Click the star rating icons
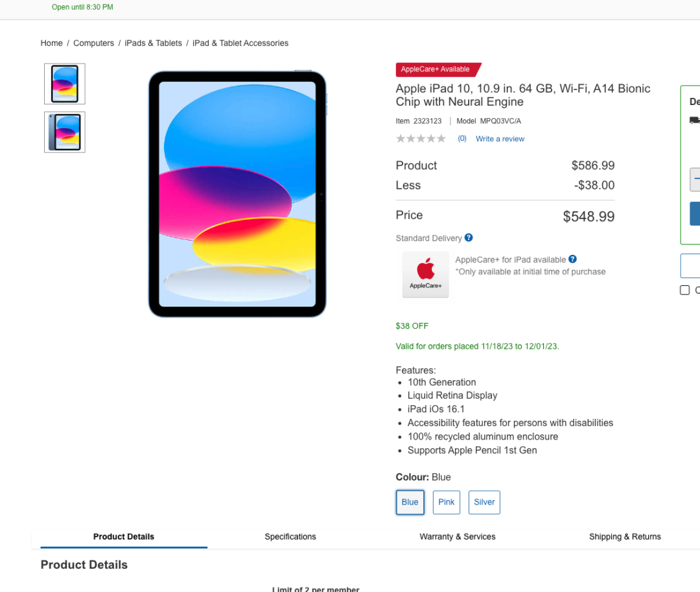Screen dimensions: 700x592 point(421,139)
